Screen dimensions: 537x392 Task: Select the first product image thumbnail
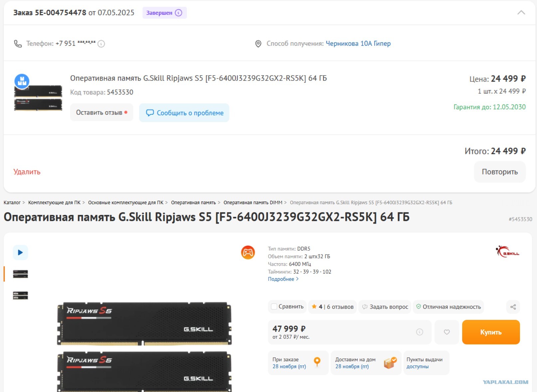tap(20, 274)
